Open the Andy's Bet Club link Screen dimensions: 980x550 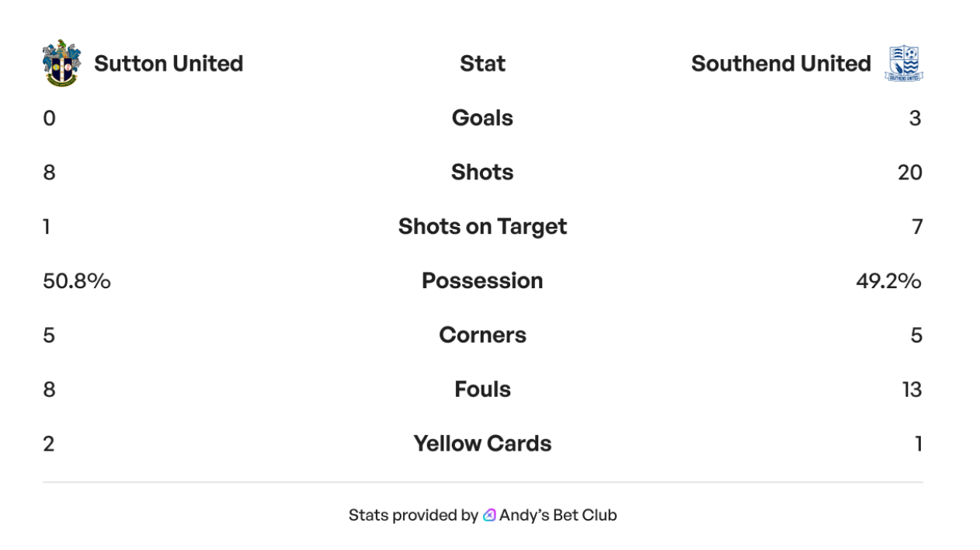(x=558, y=515)
